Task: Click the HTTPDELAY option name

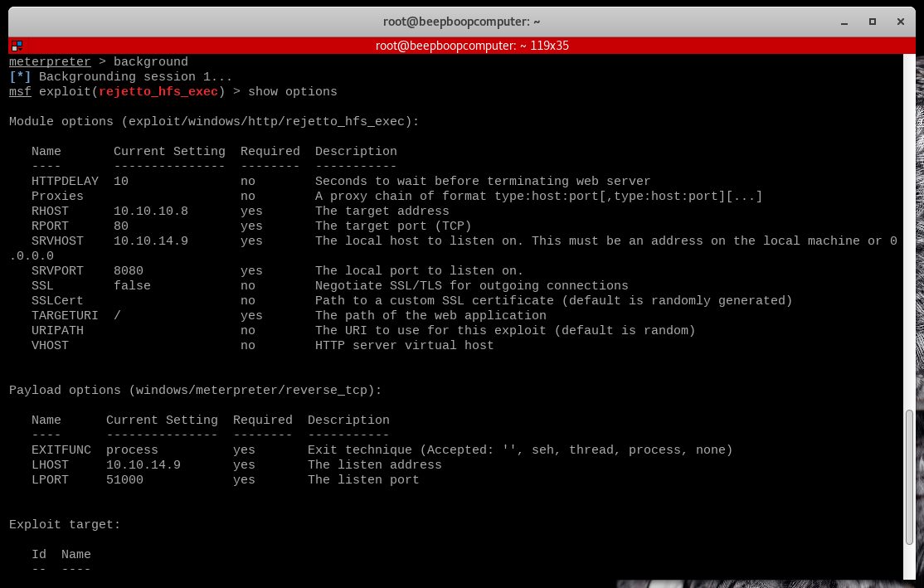Action: 65,181
